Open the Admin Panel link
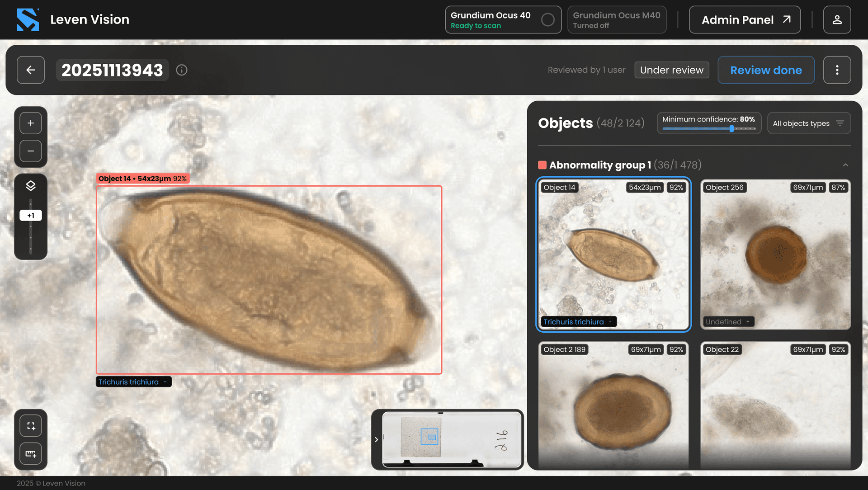 745,20
